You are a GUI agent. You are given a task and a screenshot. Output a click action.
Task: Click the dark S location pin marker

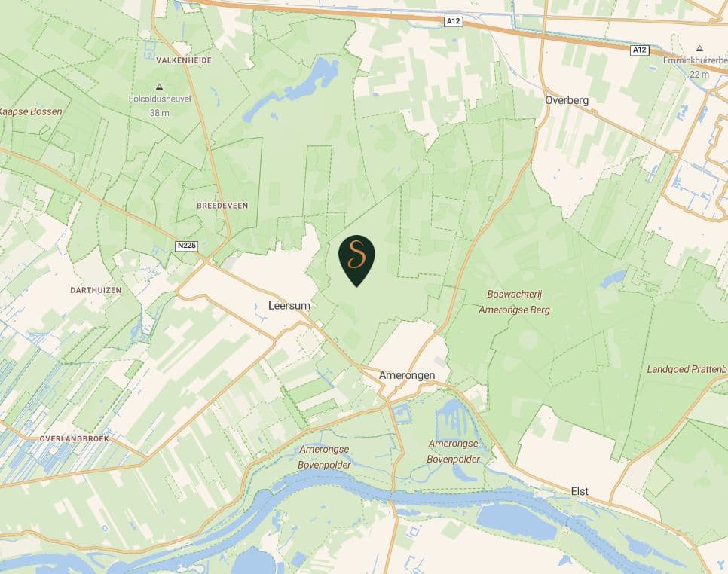tap(356, 261)
